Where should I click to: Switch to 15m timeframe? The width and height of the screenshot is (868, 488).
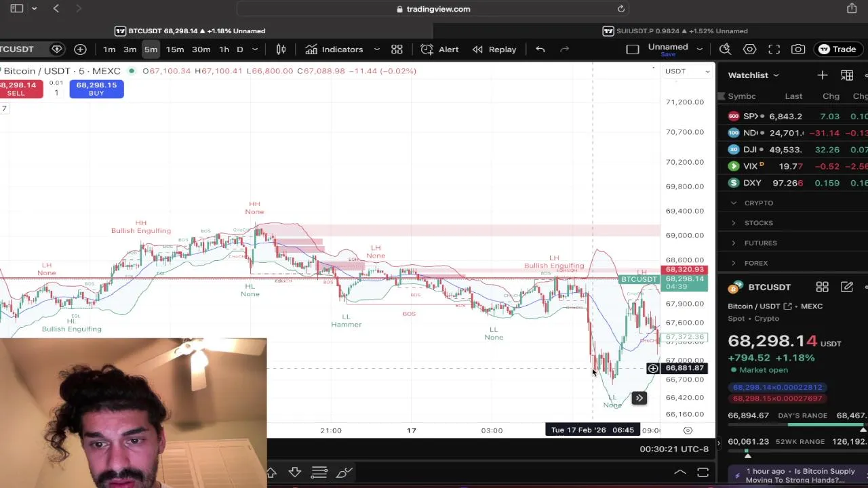point(175,49)
